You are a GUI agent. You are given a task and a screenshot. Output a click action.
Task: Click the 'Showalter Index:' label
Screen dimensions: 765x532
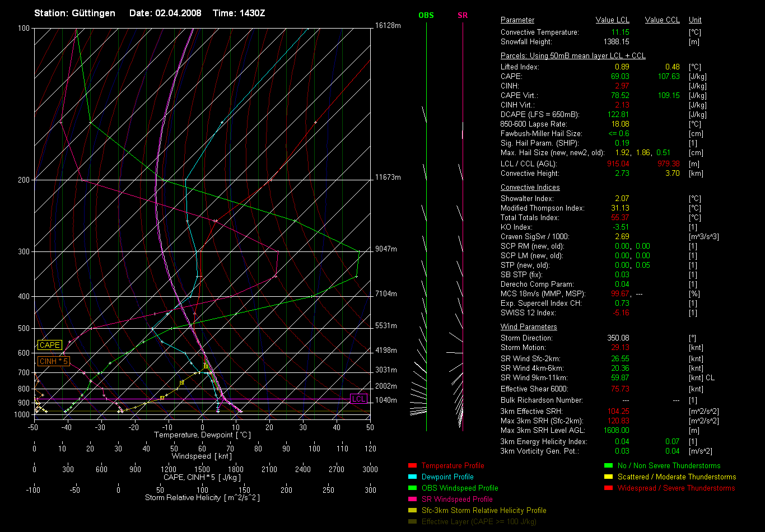(527, 199)
